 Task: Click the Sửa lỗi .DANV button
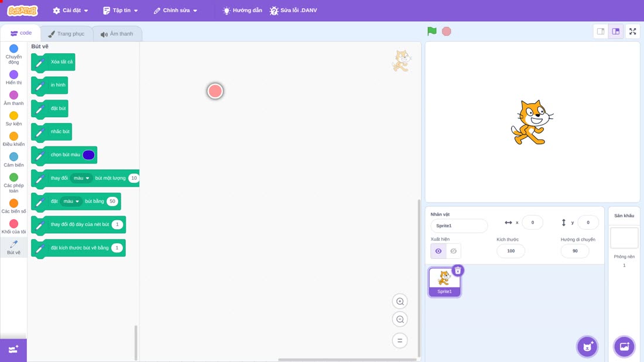coord(293,11)
